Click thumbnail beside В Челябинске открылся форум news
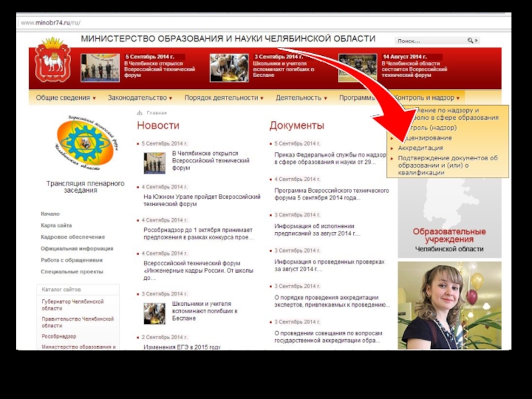Screen dimensions: 532x399 tap(154, 163)
